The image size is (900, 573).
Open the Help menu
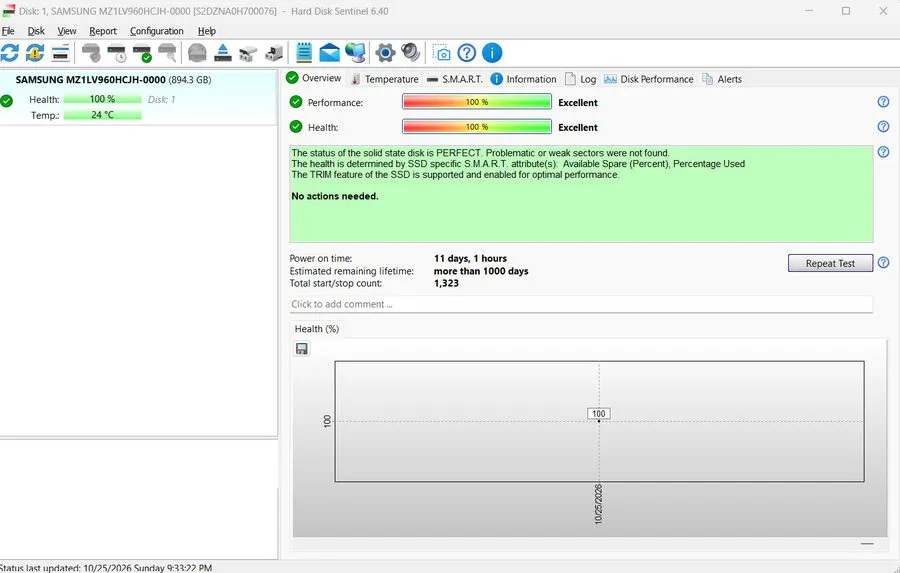[x=207, y=31]
